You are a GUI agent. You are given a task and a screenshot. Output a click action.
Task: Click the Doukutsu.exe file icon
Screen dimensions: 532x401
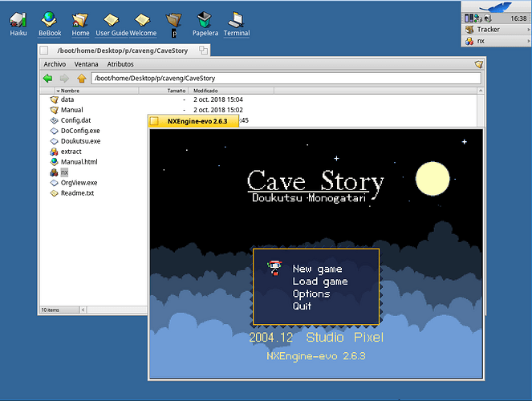click(x=54, y=141)
